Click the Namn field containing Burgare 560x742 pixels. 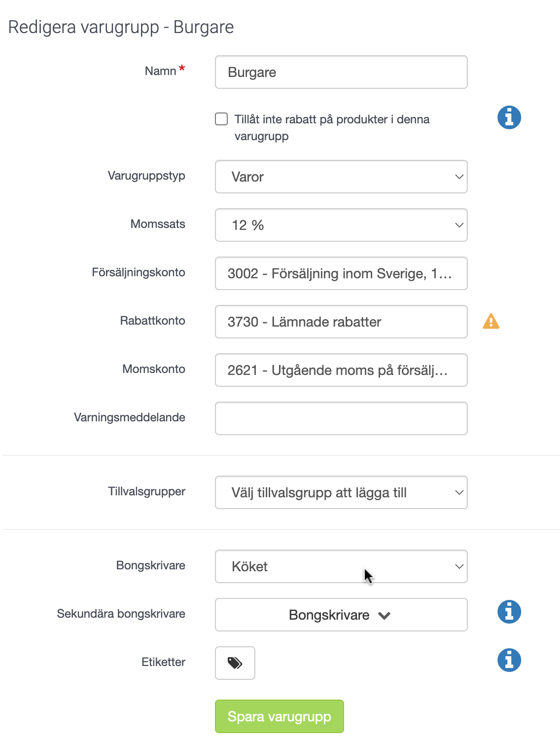[341, 72]
